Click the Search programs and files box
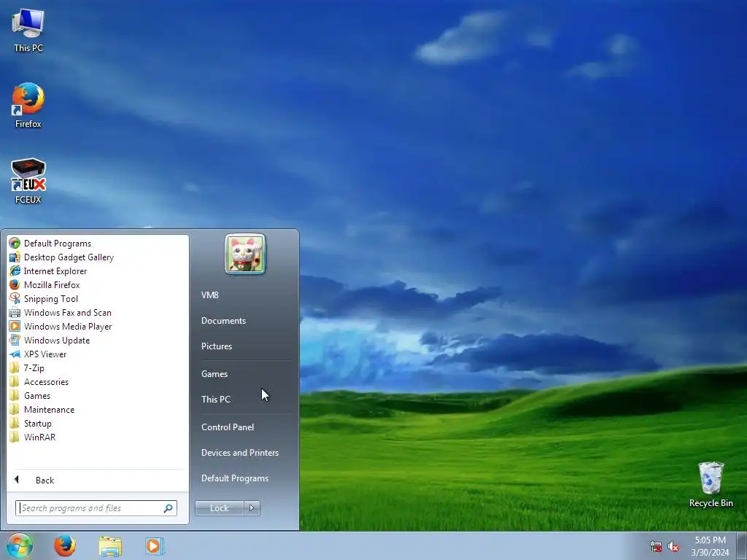 [x=96, y=508]
